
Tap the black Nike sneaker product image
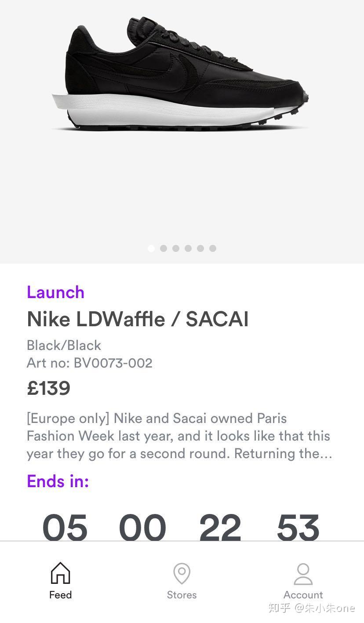click(x=180, y=75)
